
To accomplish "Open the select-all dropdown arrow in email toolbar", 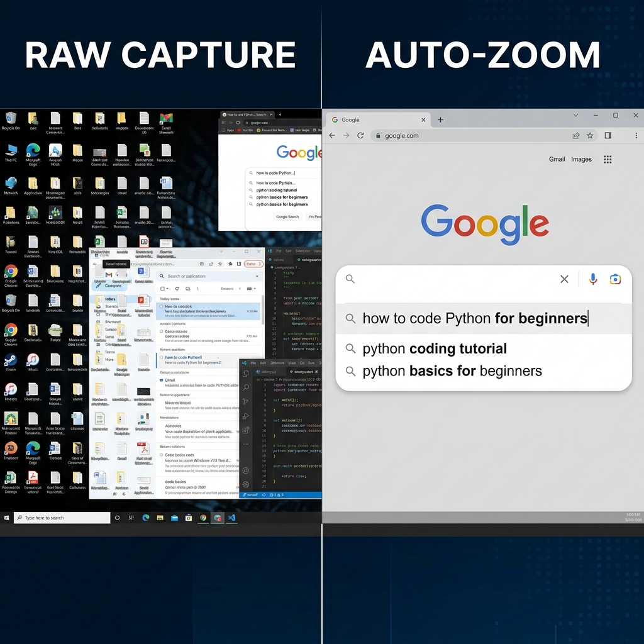I will [x=167, y=289].
